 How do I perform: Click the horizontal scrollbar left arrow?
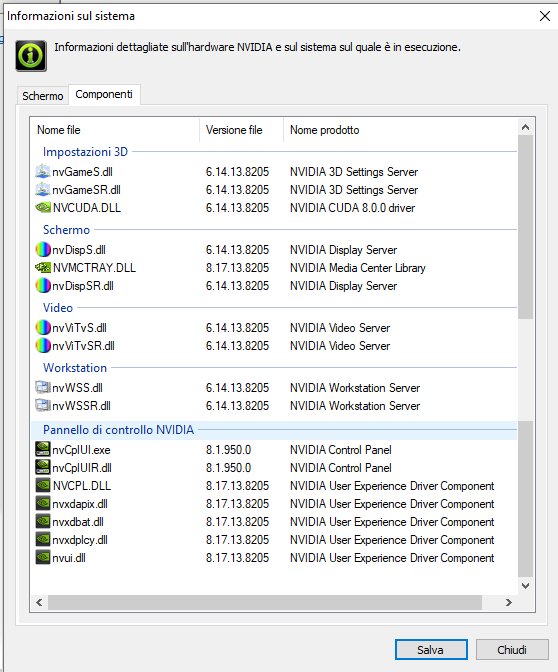39,602
